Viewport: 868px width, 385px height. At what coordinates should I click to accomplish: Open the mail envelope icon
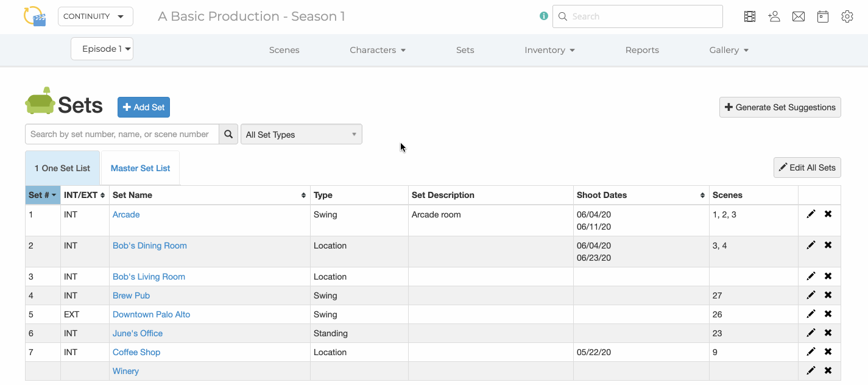point(799,16)
